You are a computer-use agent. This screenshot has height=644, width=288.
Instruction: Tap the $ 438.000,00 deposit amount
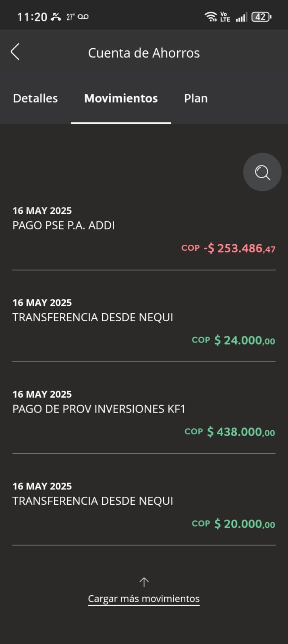point(240,432)
